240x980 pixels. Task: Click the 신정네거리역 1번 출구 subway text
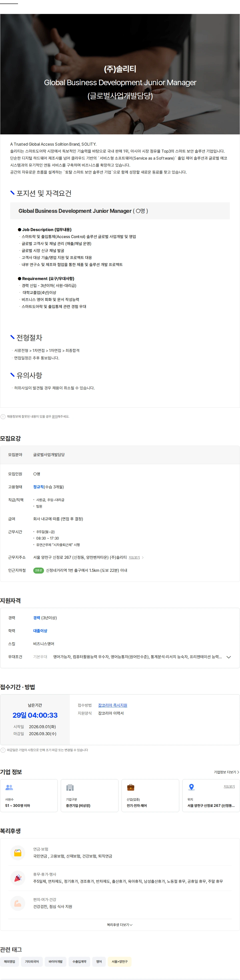click(86, 570)
